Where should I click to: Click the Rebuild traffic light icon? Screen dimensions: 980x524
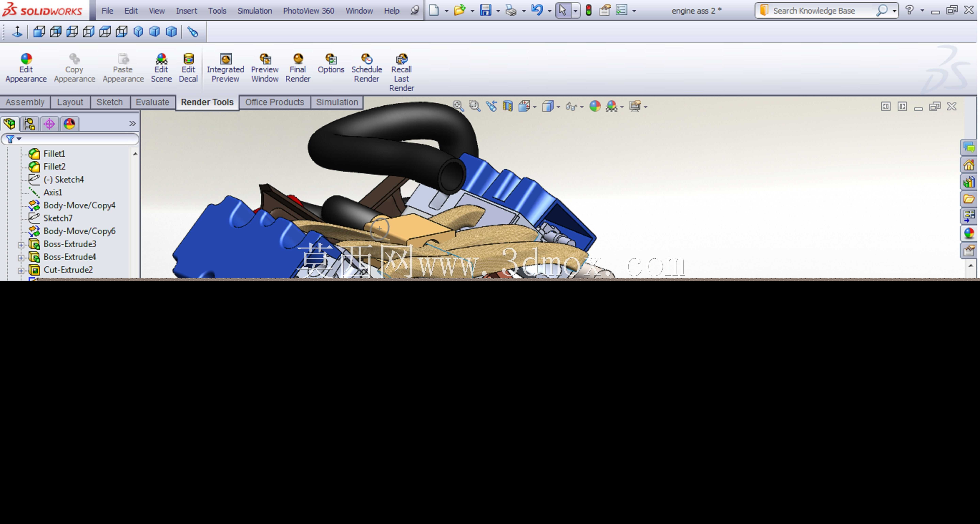589,10
